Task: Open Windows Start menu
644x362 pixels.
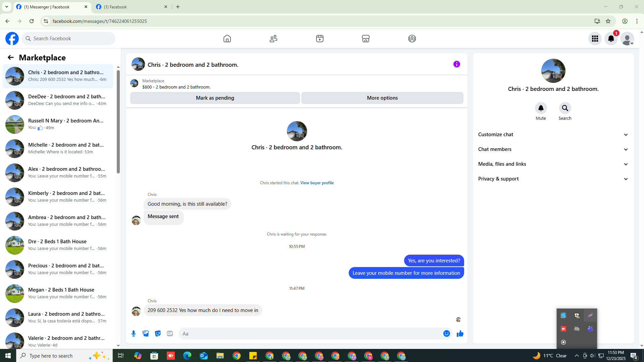Action: click(x=8, y=356)
